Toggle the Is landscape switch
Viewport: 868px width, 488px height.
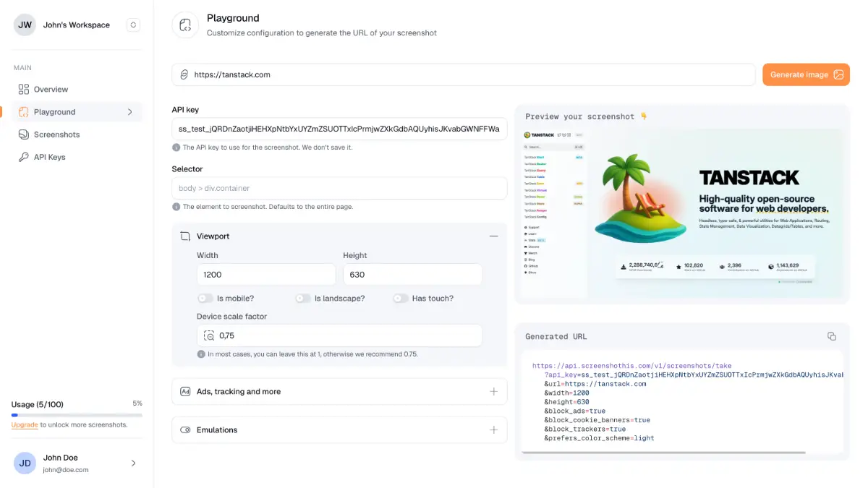tap(302, 299)
